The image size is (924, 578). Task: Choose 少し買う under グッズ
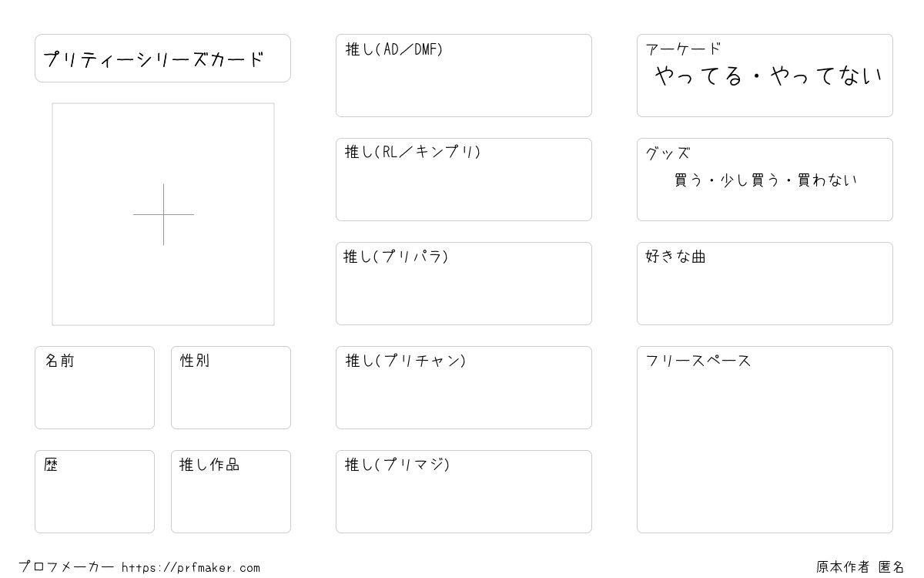point(751,180)
